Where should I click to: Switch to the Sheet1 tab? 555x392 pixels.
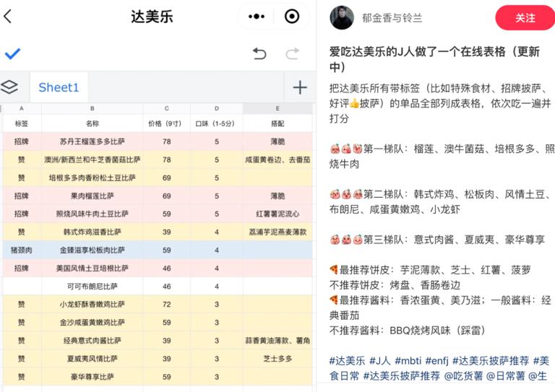[59, 87]
